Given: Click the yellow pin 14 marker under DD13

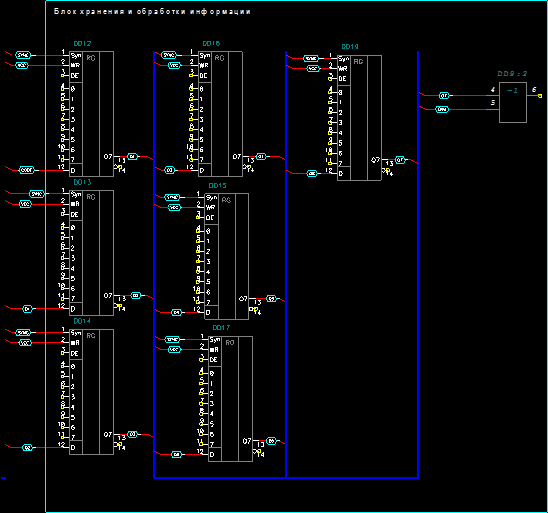Looking at the screenshot, I should [120, 306].
